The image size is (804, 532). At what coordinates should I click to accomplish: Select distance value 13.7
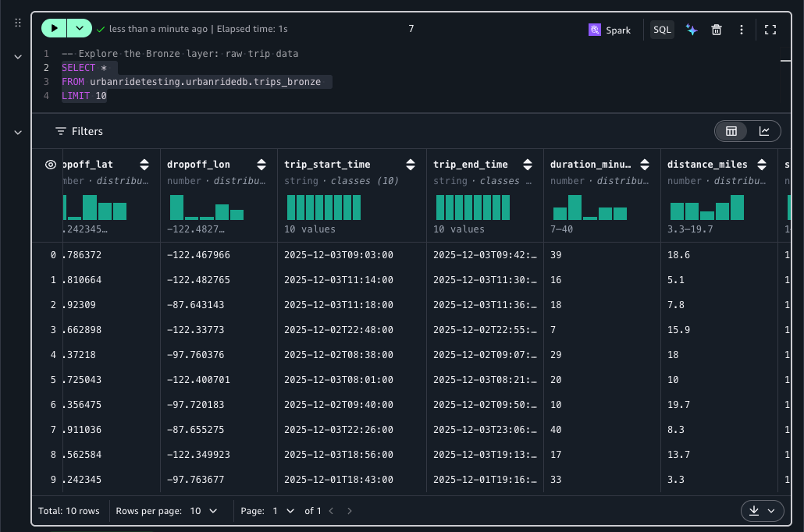[x=678, y=454]
